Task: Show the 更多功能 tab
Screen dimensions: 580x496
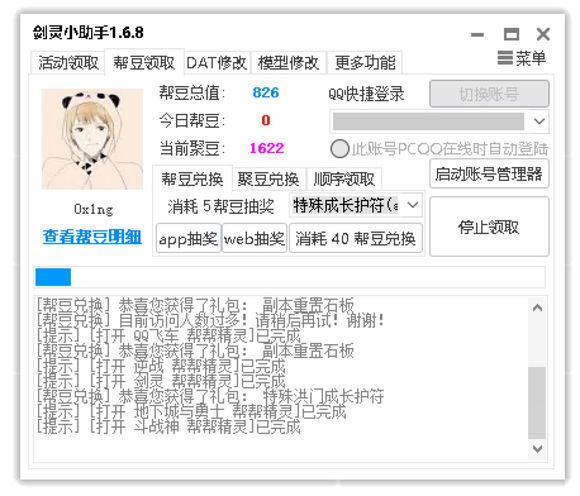Action: pos(365,62)
